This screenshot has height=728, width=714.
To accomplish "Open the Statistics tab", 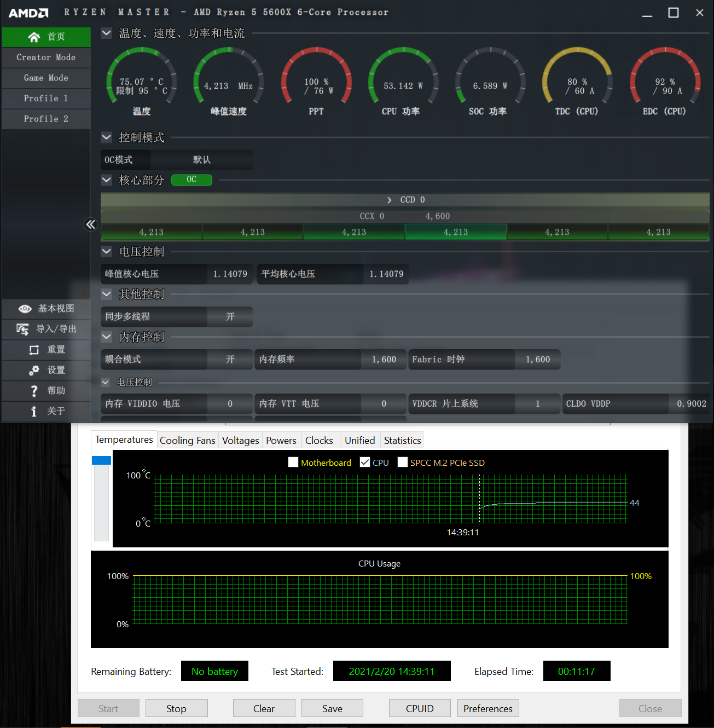I will (x=403, y=440).
